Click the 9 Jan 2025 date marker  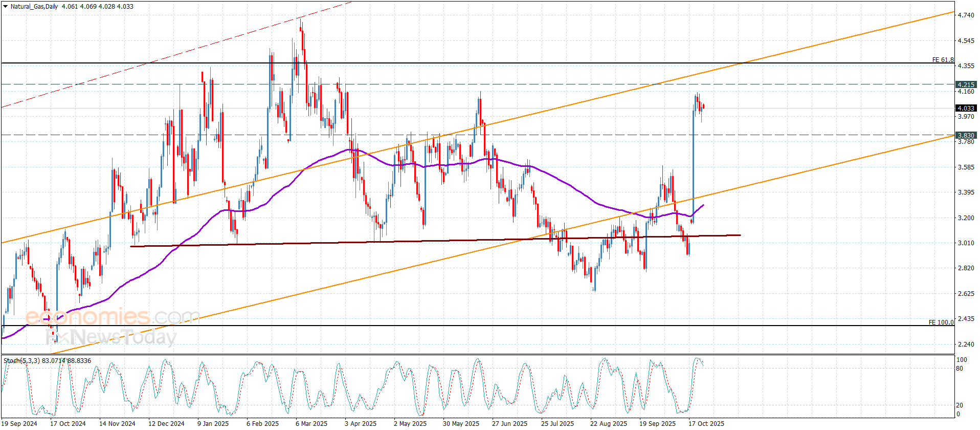[x=213, y=423]
